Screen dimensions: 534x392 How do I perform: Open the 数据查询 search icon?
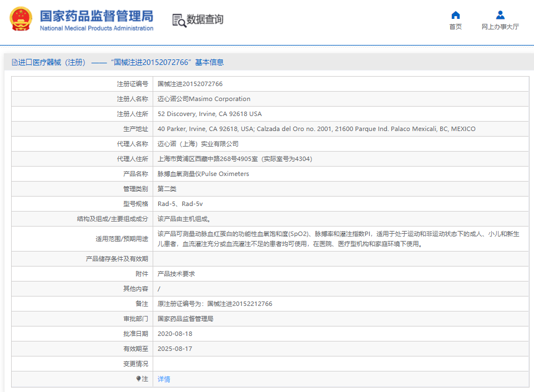179,21
